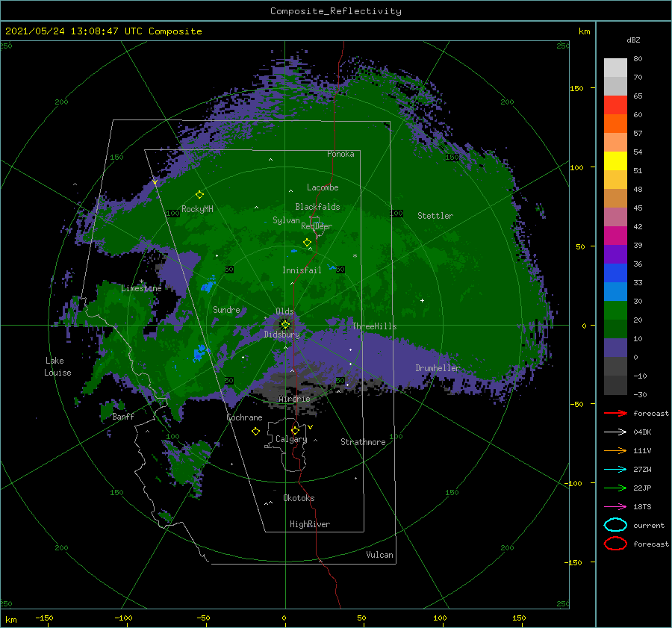The height and width of the screenshot is (628, 672).
Task: Click the RedDeer city label
Action: point(317,226)
